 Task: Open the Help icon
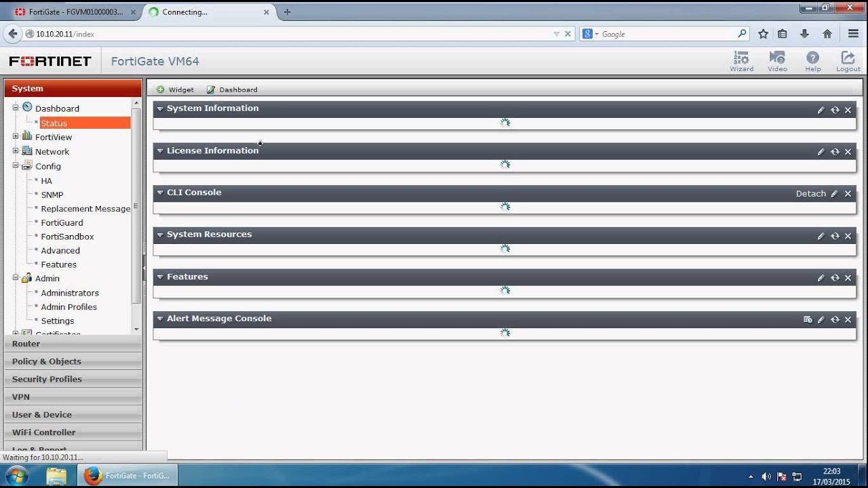tap(812, 61)
